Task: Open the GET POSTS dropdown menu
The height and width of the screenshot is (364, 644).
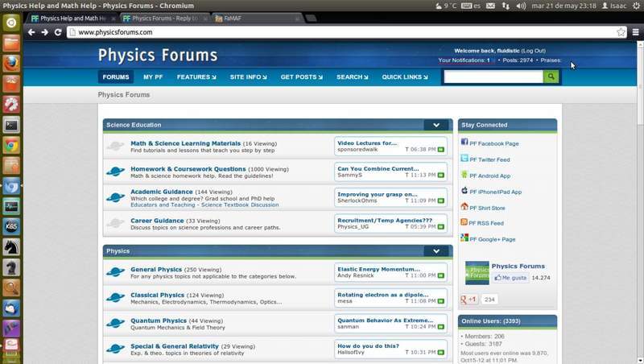Action: click(301, 77)
